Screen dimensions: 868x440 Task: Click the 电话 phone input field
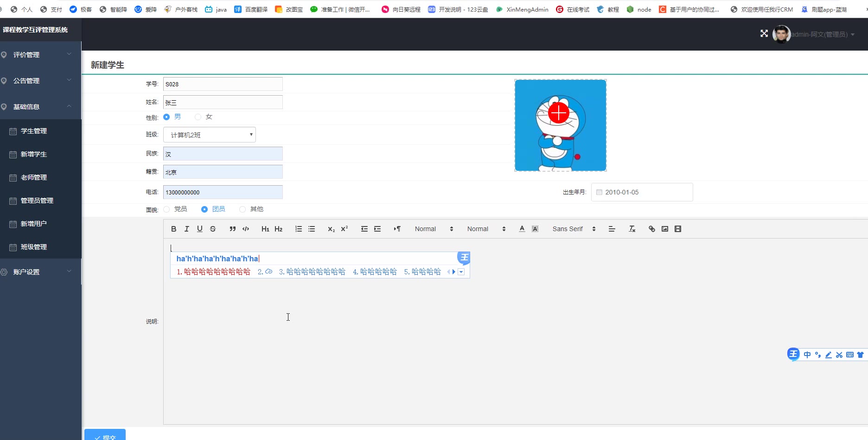tap(223, 192)
